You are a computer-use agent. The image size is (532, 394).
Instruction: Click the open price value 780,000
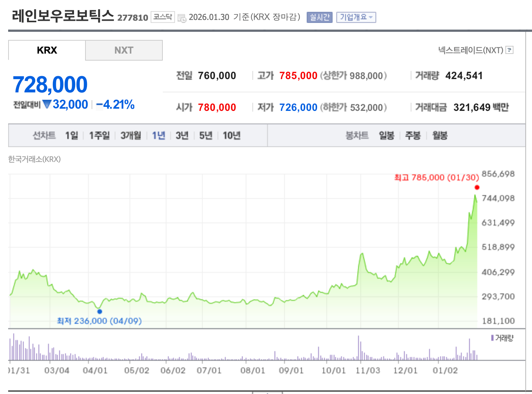[x=217, y=108]
